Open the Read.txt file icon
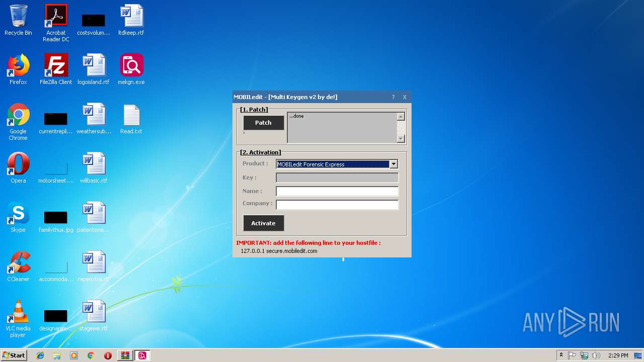644x362 pixels. [131, 119]
